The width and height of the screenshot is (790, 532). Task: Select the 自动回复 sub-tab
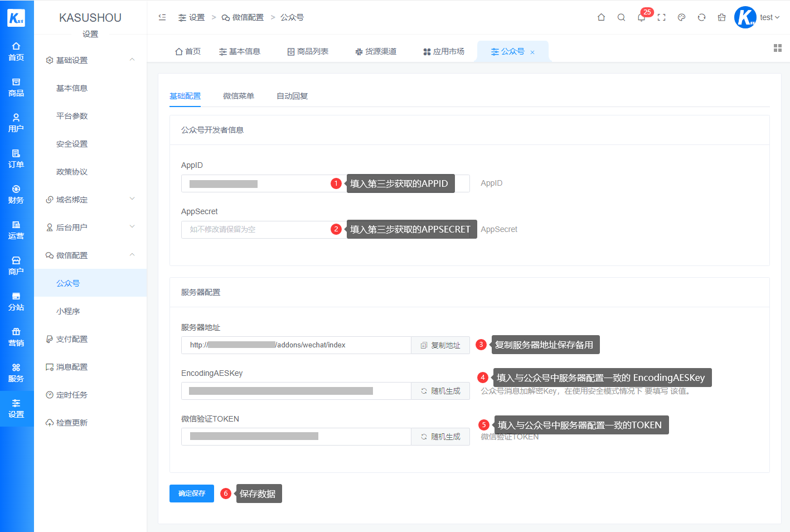(292, 96)
